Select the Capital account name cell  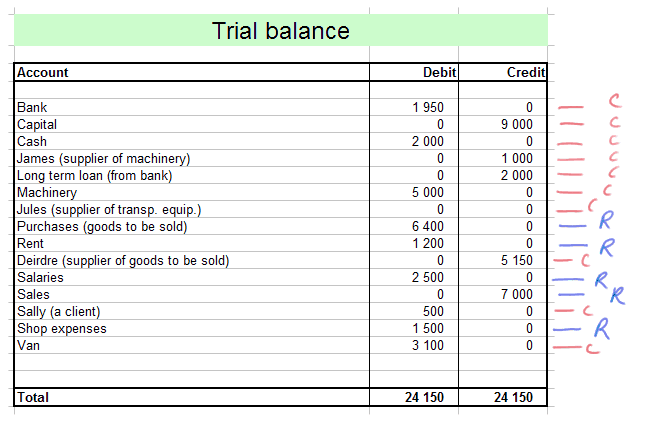coord(192,124)
